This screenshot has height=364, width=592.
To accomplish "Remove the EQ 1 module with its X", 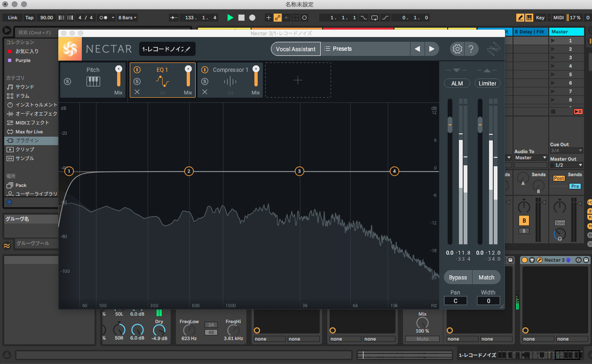I will click(137, 92).
